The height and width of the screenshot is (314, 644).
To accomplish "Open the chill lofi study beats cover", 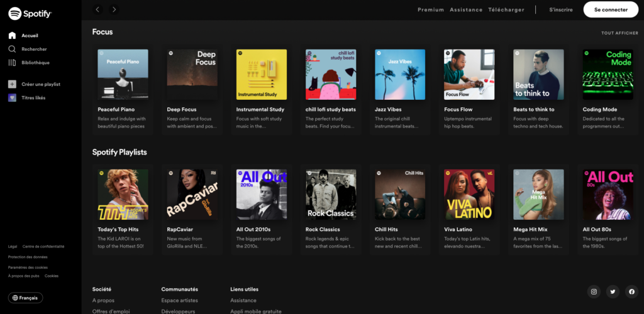I will pos(331,75).
